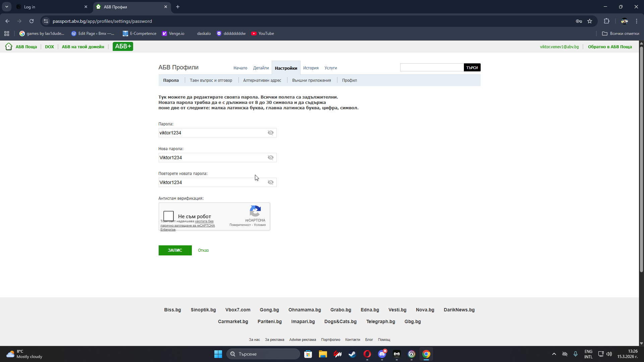
Task: Expand the tab search dropdown arrow
Action: click(x=7, y=7)
